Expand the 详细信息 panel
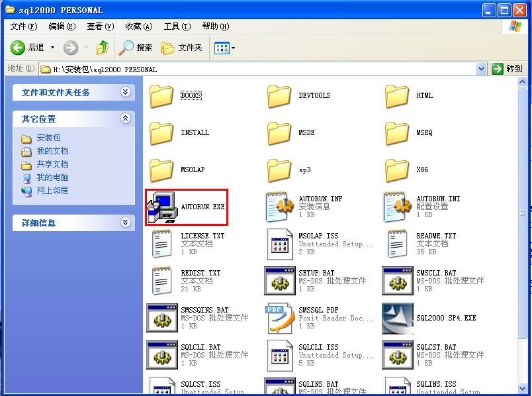This screenshot has width=532, height=396. point(125,222)
